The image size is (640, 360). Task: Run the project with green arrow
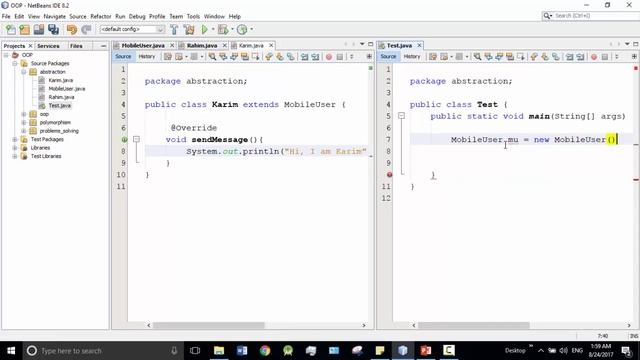(204, 29)
